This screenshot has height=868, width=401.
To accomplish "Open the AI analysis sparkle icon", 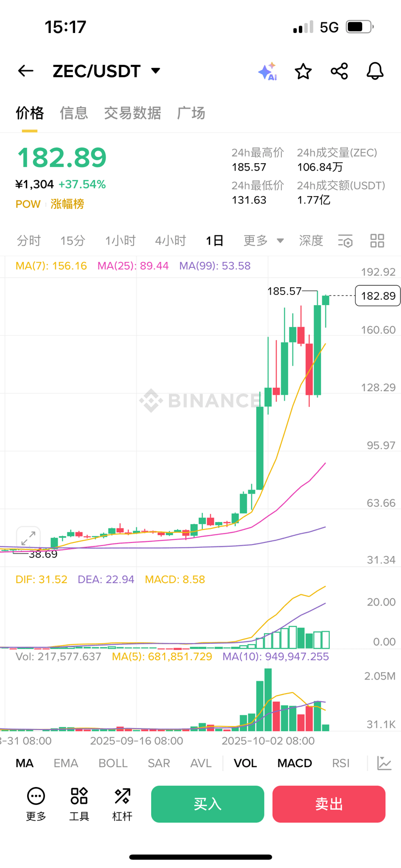I will 267,71.
